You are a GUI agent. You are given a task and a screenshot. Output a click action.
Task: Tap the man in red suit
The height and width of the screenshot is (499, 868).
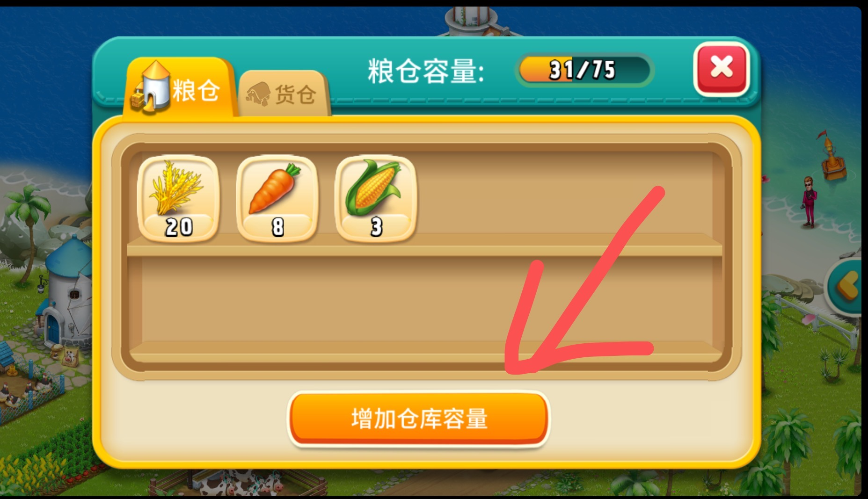pos(809,202)
